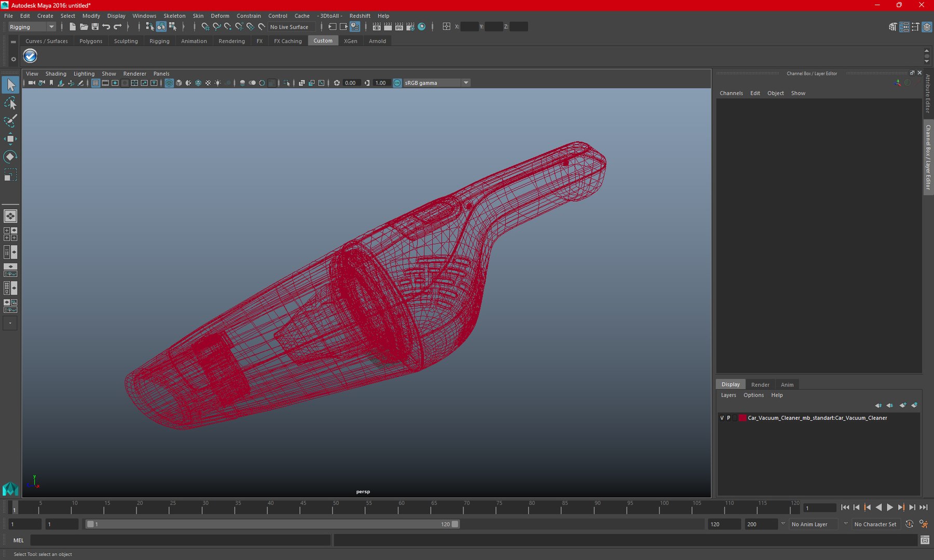Toggle the layer playback P box
This screenshot has height=560, width=934.
click(729, 418)
